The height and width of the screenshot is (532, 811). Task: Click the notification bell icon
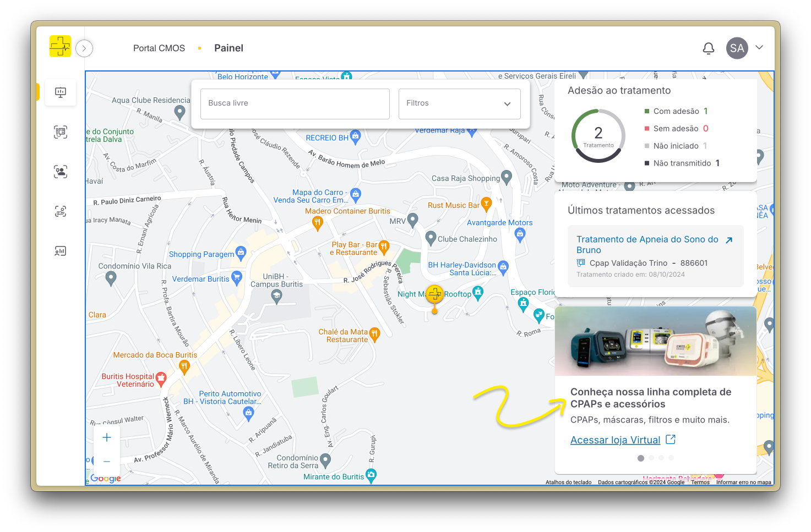[709, 48]
